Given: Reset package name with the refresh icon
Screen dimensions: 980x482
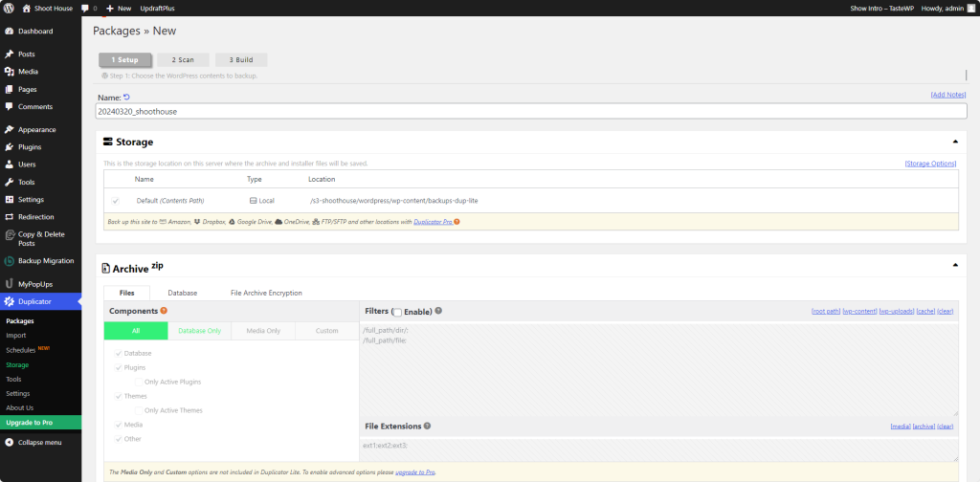Looking at the screenshot, I should pos(127,97).
